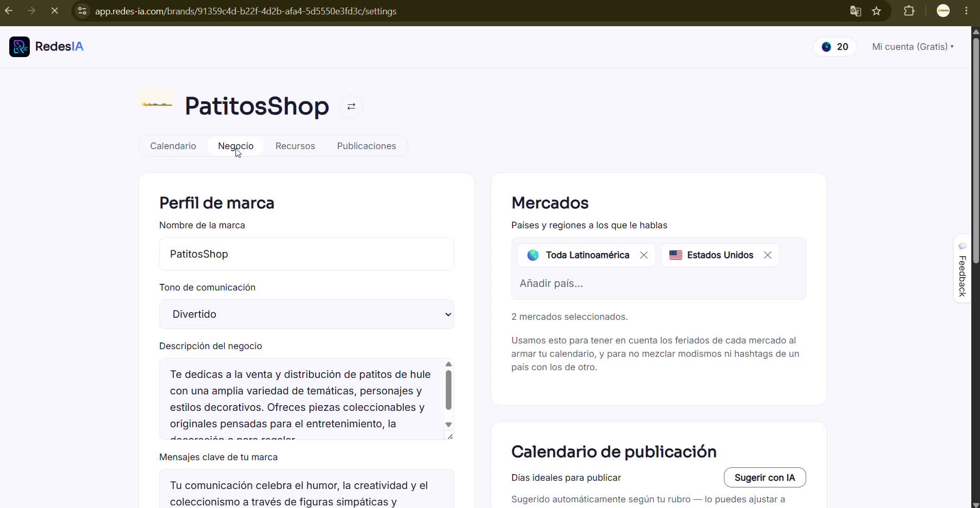Click the page scrollbar down arrow
The height and width of the screenshot is (508, 980).
coord(975,504)
